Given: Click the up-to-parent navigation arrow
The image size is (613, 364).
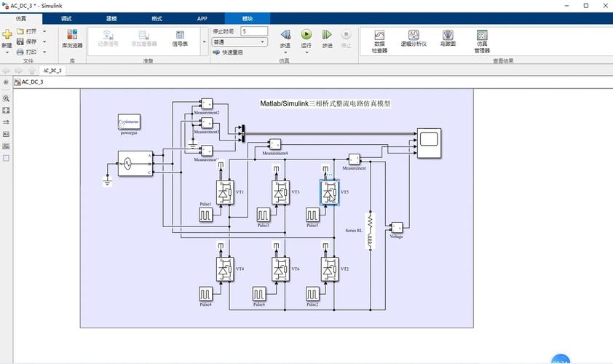Looking at the screenshot, I should (32, 71).
